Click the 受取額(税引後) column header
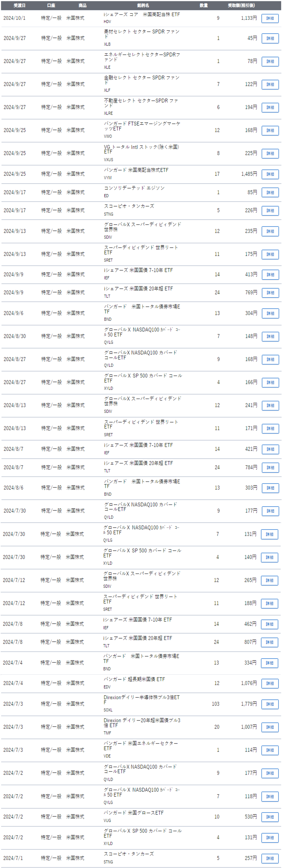 tap(241, 5)
